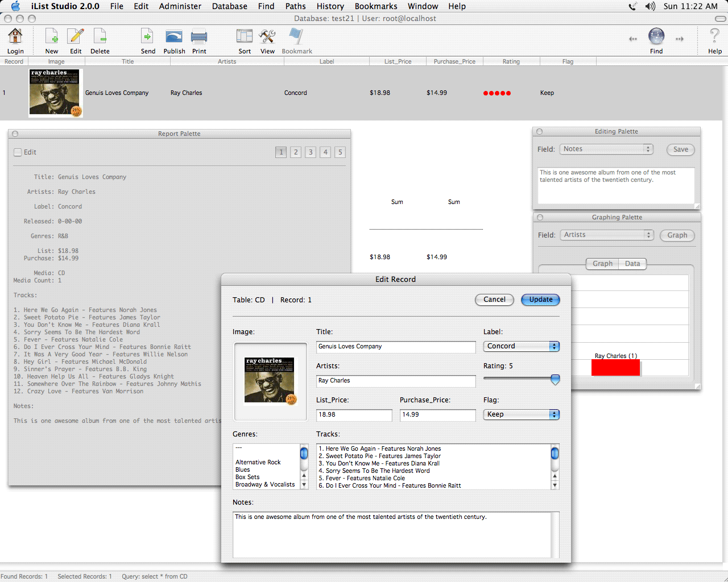
Task: Switch to report page 2
Action: [x=296, y=152]
